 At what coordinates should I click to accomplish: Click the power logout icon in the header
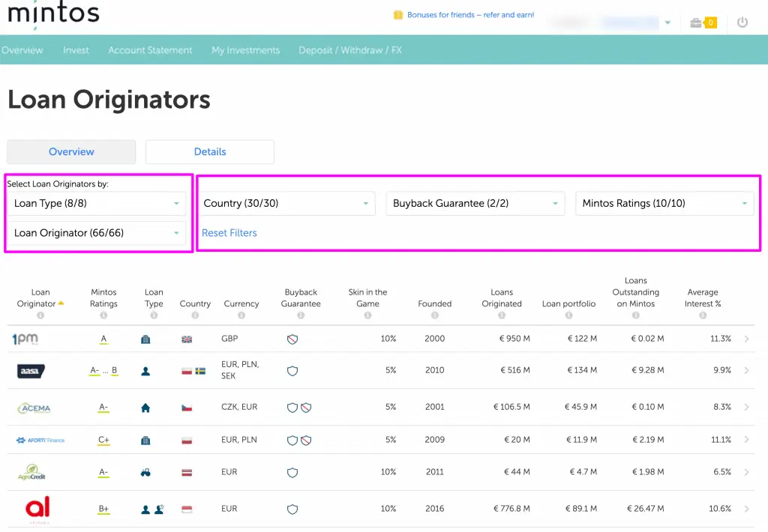pos(742,22)
